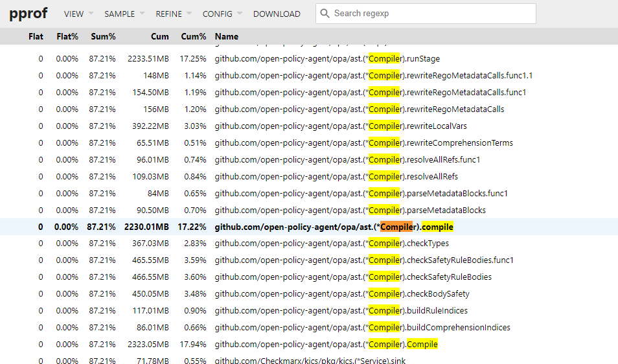Expand the SAMPLE dropdown arrow
Screen dimensions: 618x364
142,14
